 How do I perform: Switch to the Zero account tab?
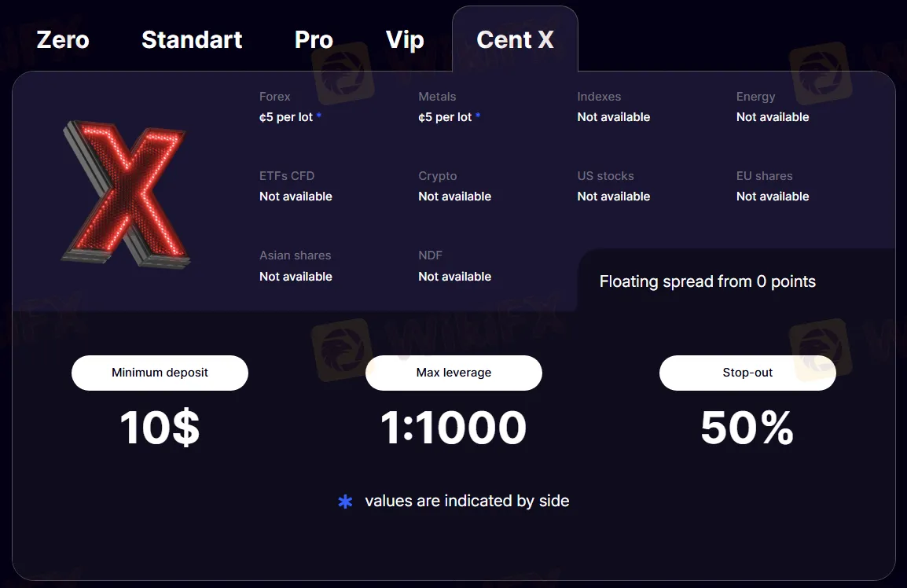[x=63, y=40]
